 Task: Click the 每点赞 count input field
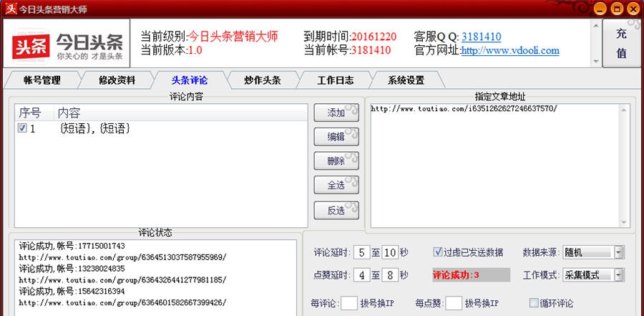(454, 303)
